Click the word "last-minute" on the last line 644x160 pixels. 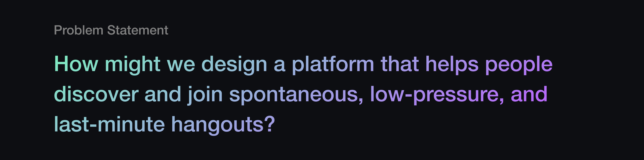tap(109, 124)
